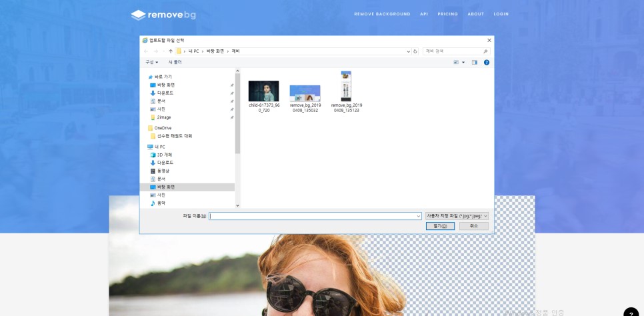The image size is (644, 316).
Task: Open the PRICING link on remove.bg page
Action: click(448, 14)
